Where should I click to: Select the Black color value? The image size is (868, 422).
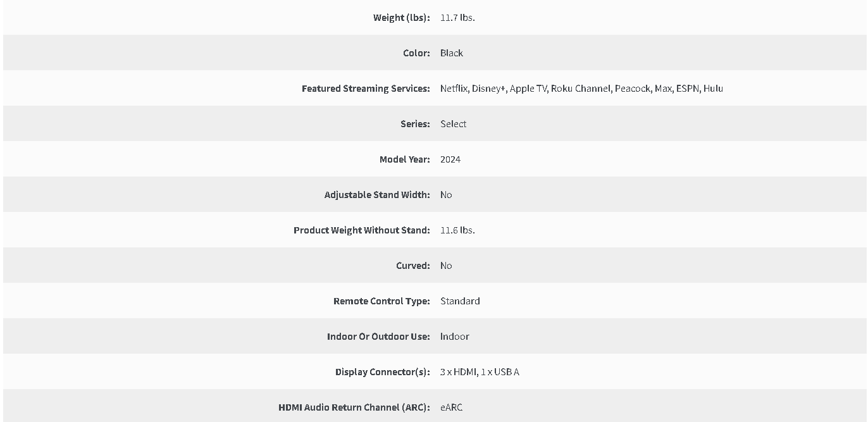pyautogui.click(x=452, y=53)
